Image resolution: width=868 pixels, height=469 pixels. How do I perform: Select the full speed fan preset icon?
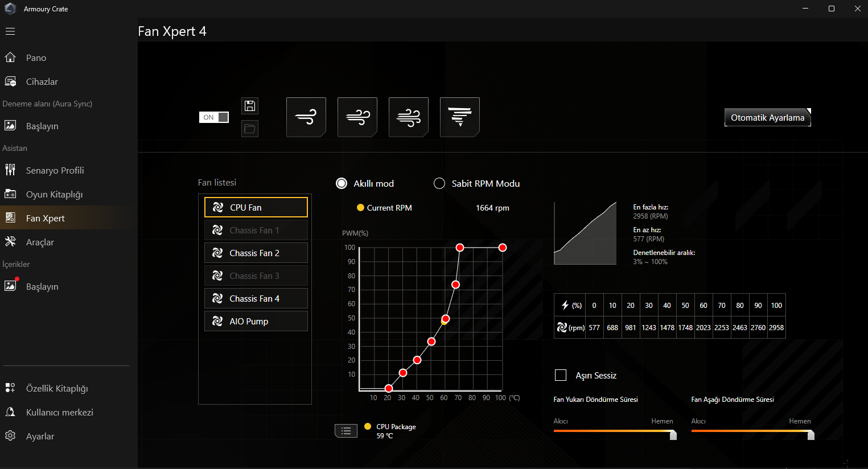[460, 117]
